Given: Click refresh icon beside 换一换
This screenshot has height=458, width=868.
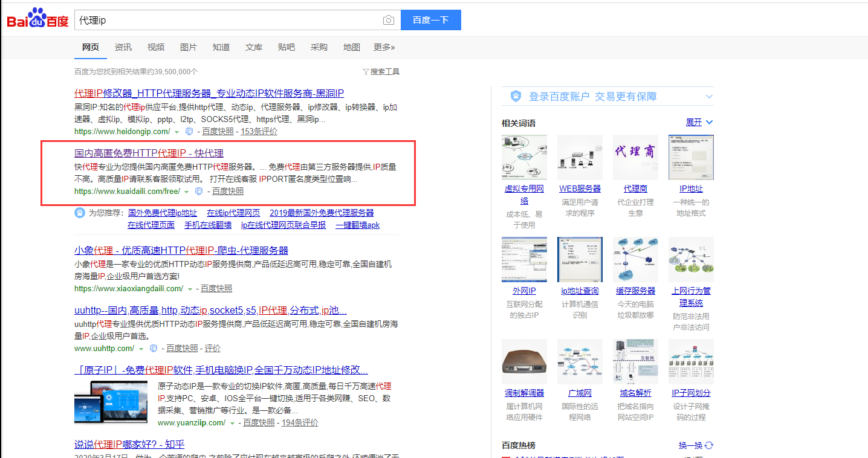Looking at the screenshot, I should tap(709, 445).
